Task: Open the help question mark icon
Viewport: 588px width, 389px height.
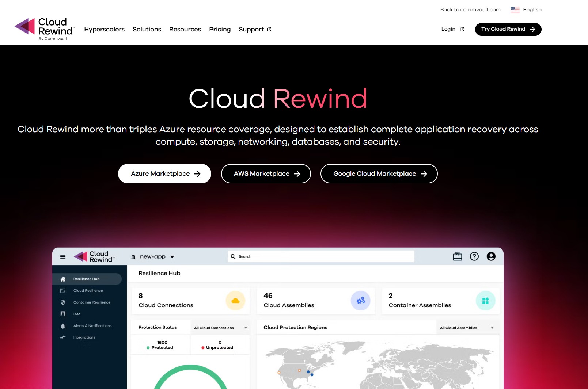Action: point(474,256)
